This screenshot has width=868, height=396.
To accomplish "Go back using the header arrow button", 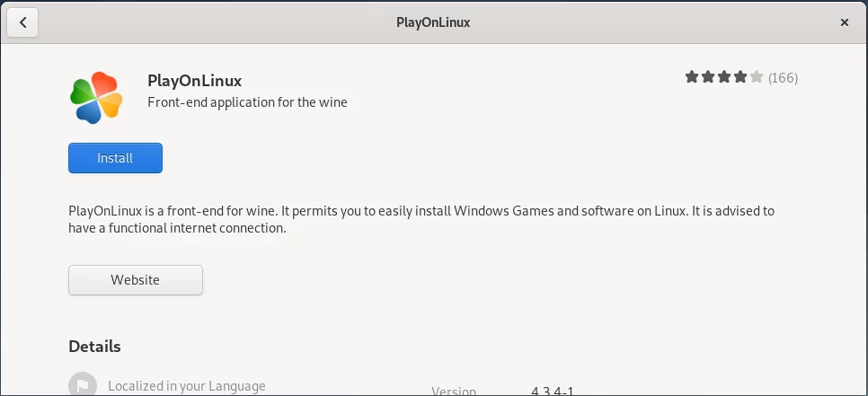I will [22, 22].
